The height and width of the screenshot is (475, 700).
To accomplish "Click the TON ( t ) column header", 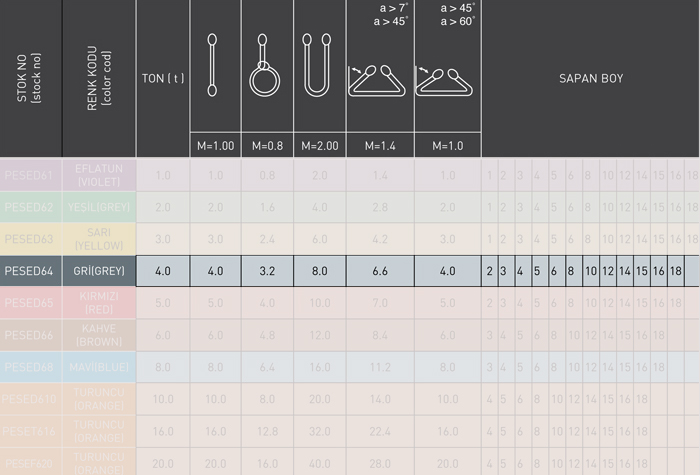I will pyautogui.click(x=162, y=79).
